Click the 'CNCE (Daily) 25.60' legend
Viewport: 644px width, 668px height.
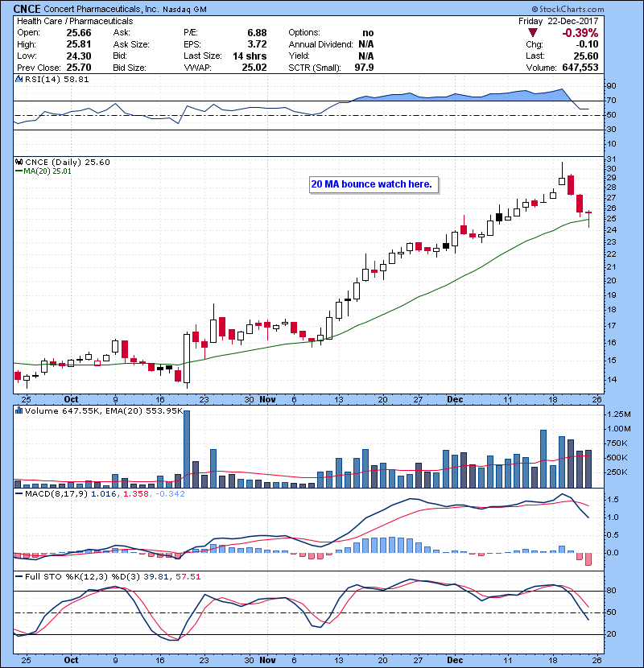click(68, 163)
